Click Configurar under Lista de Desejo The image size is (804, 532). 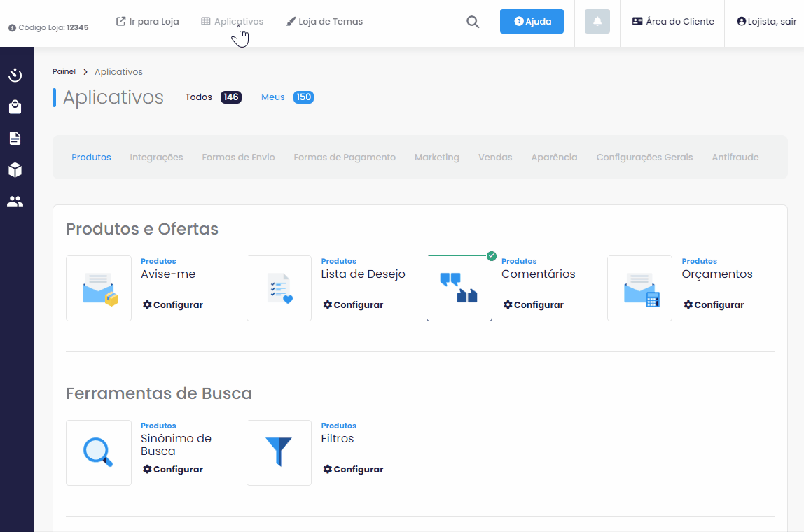coord(353,305)
